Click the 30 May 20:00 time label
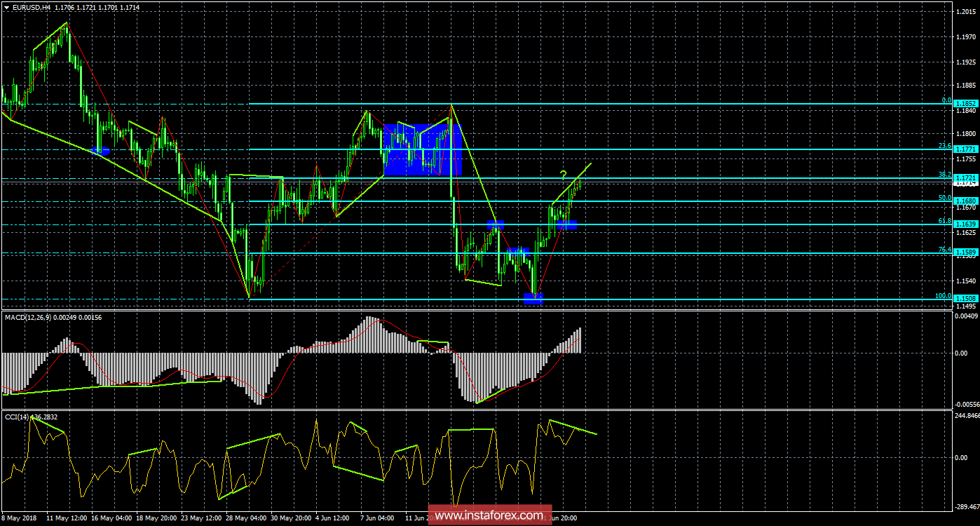 [x=292, y=518]
